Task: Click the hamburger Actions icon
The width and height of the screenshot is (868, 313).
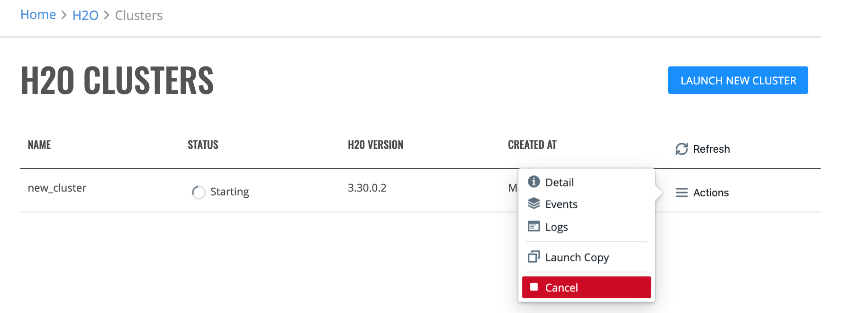Action: [x=682, y=193]
